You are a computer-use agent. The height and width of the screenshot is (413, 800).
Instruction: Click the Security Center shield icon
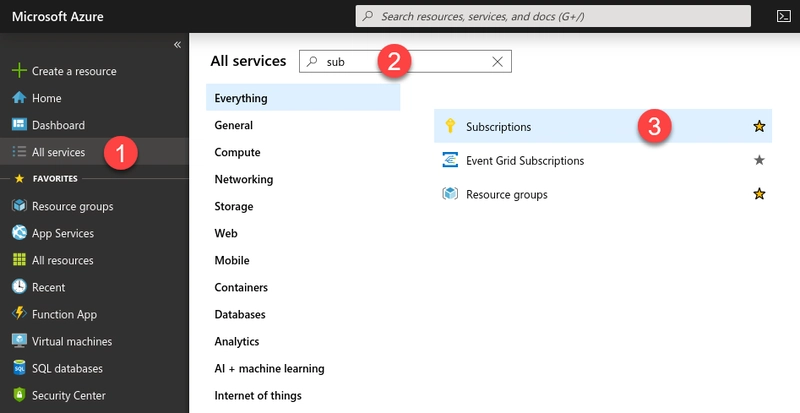click(x=19, y=395)
